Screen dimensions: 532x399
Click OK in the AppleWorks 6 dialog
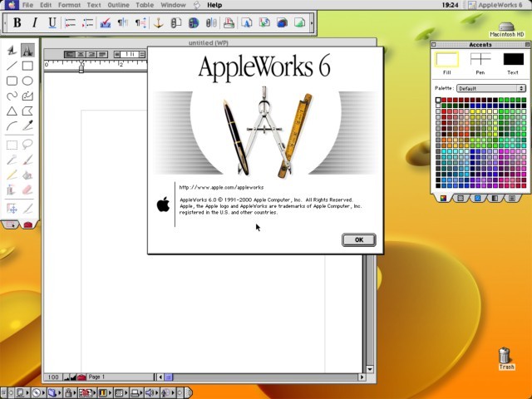tap(358, 240)
